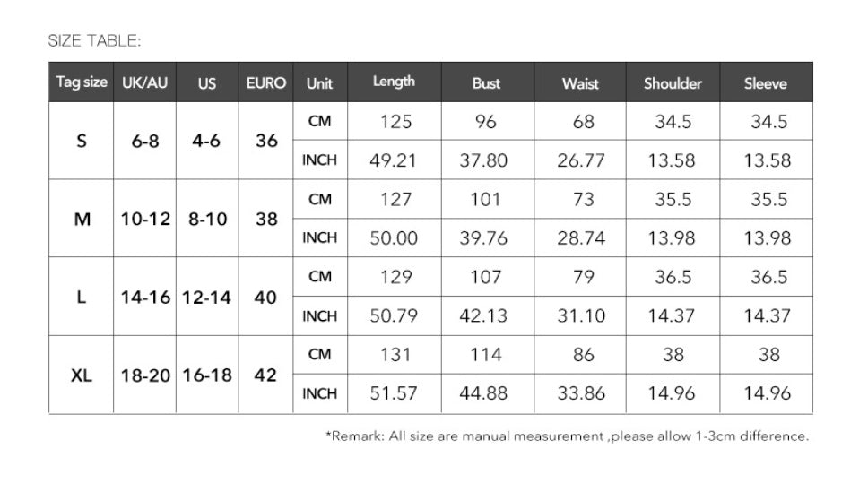Select the UK/AU 14-16 cell
Screen dimensions: 868x483
(x=144, y=297)
